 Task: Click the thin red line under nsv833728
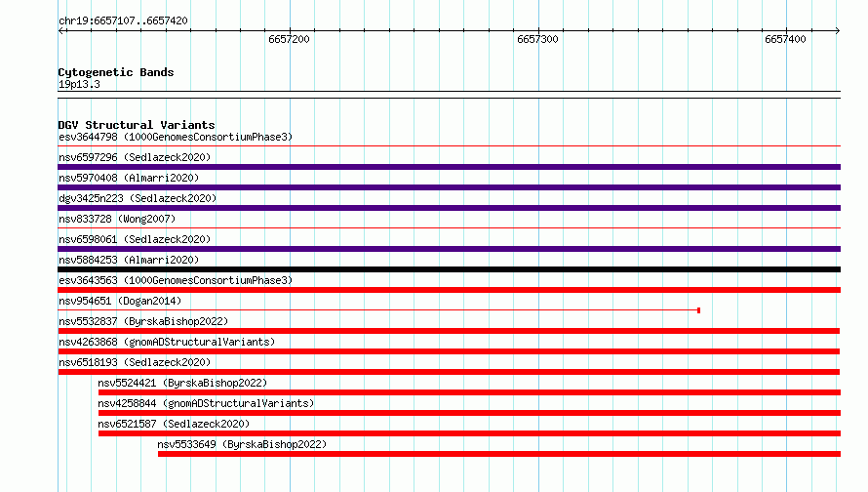(449, 228)
